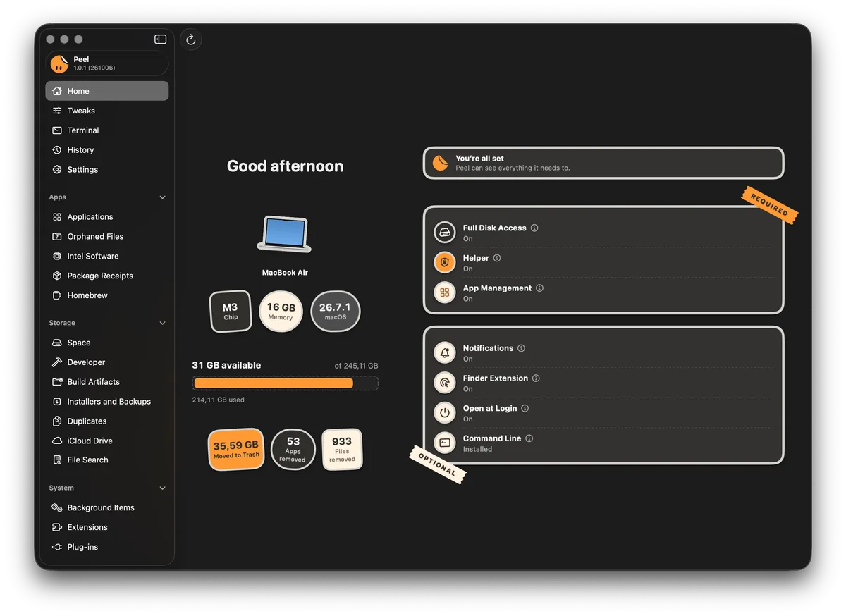This screenshot has width=846, height=616.
Task: Click the Command Line terminal icon
Action: tap(445, 443)
